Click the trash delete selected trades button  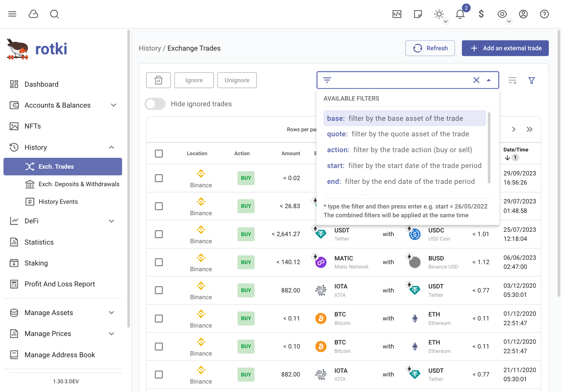point(158,80)
